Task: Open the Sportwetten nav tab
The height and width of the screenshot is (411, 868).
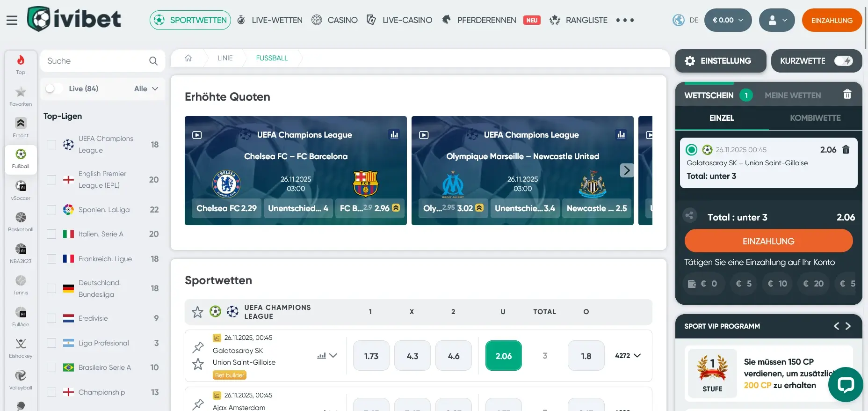Action: (190, 20)
